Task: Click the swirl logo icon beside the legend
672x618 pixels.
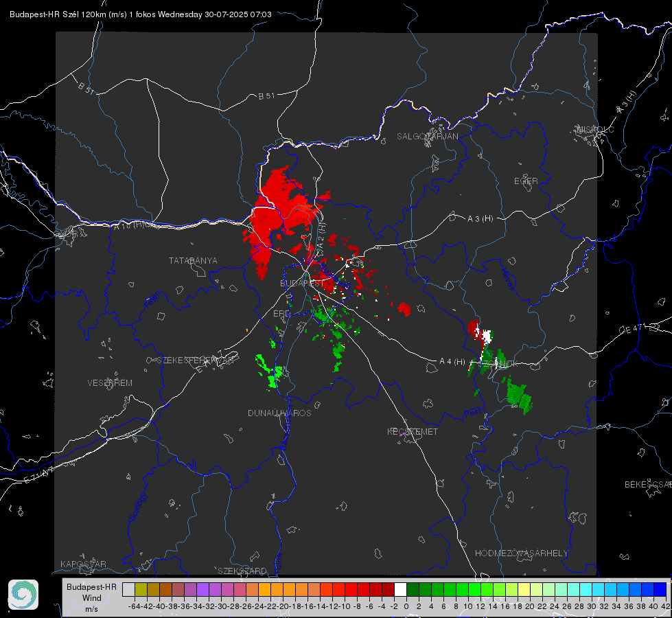Action: click(23, 595)
